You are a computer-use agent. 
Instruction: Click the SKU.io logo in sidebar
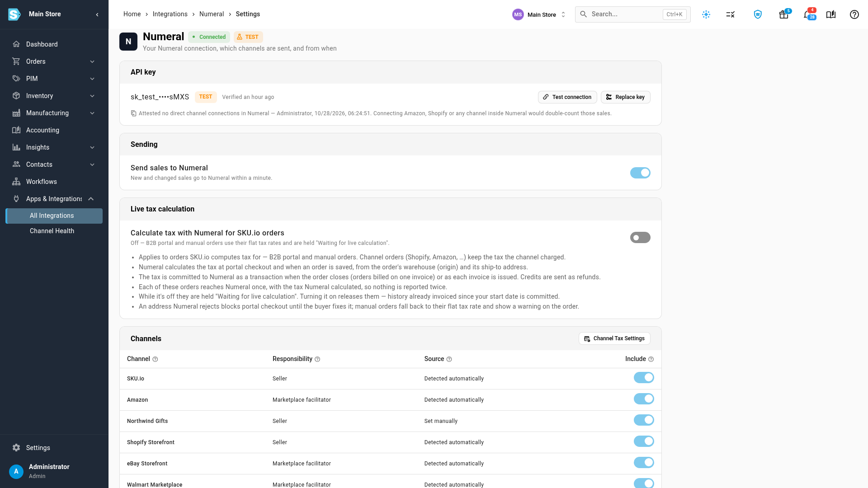point(14,14)
